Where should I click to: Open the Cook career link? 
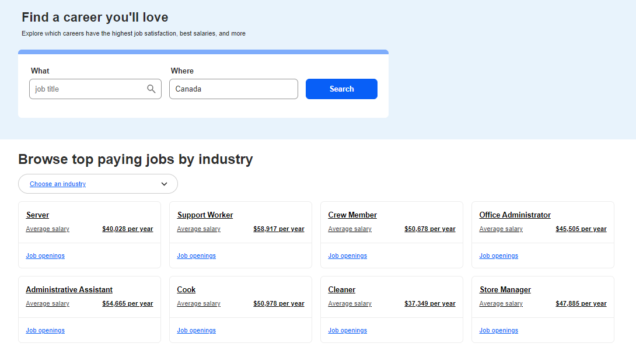186,289
